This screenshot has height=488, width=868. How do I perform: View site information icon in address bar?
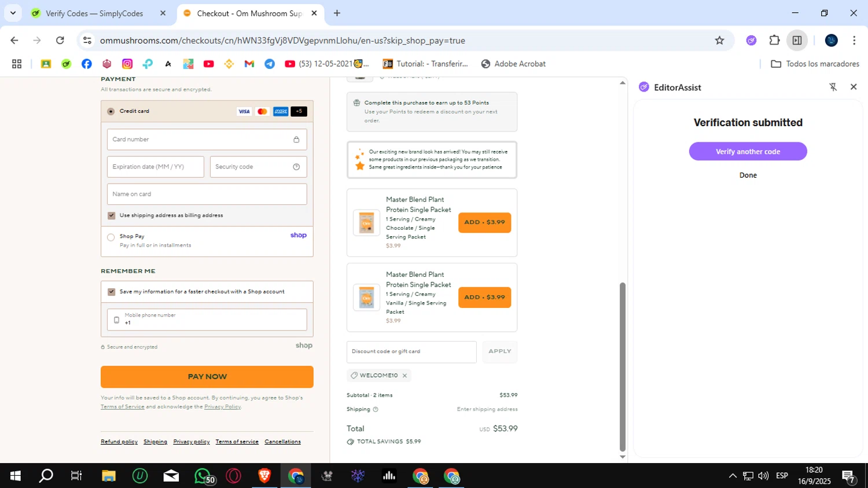click(x=87, y=41)
